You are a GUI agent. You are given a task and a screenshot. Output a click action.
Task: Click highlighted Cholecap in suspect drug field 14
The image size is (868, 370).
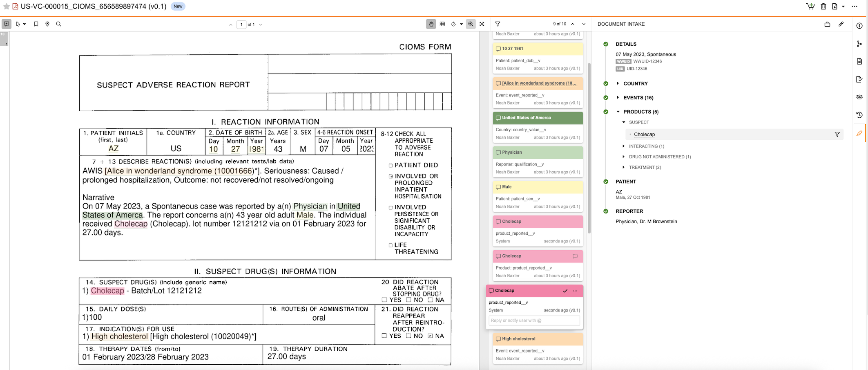click(x=107, y=291)
